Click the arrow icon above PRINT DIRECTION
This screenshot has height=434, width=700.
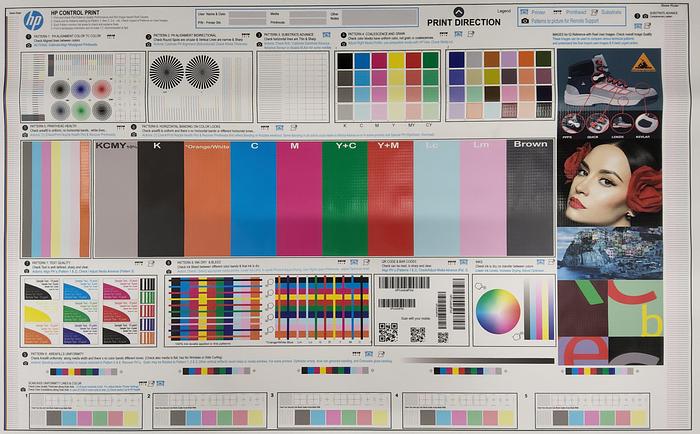pos(458,12)
